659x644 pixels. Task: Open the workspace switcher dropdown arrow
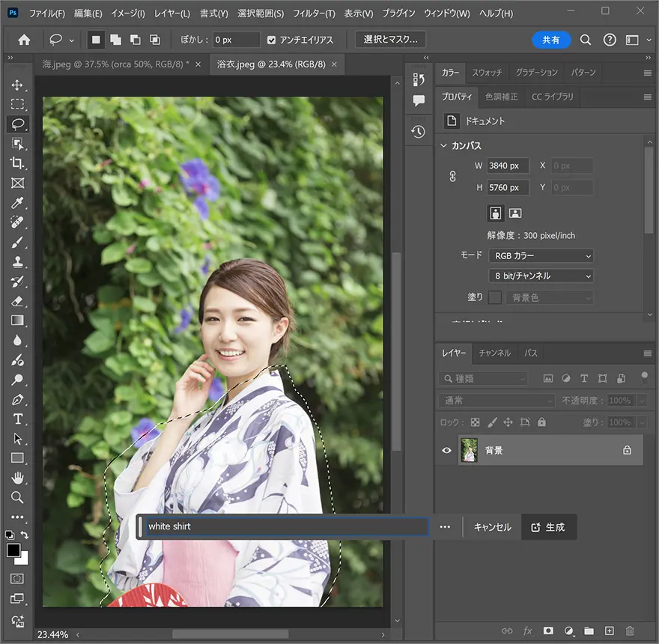649,40
